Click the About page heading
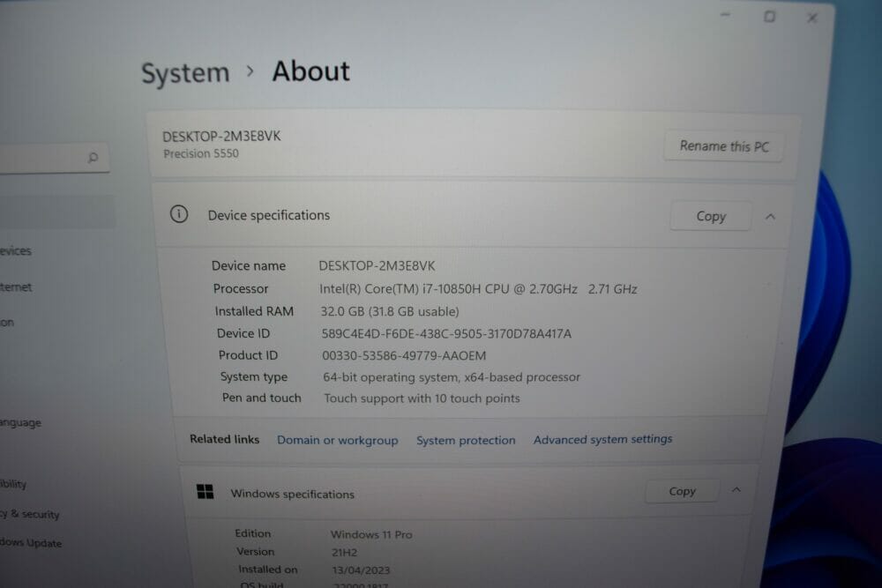 (x=311, y=71)
